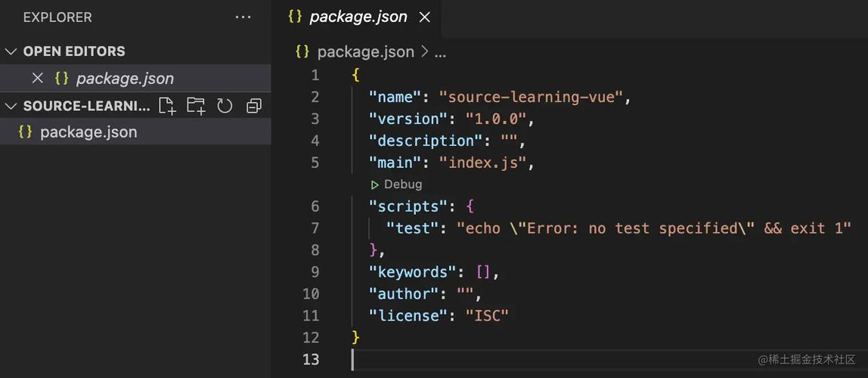
Task: Refresh the Explorer file tree
Action: 225,106
